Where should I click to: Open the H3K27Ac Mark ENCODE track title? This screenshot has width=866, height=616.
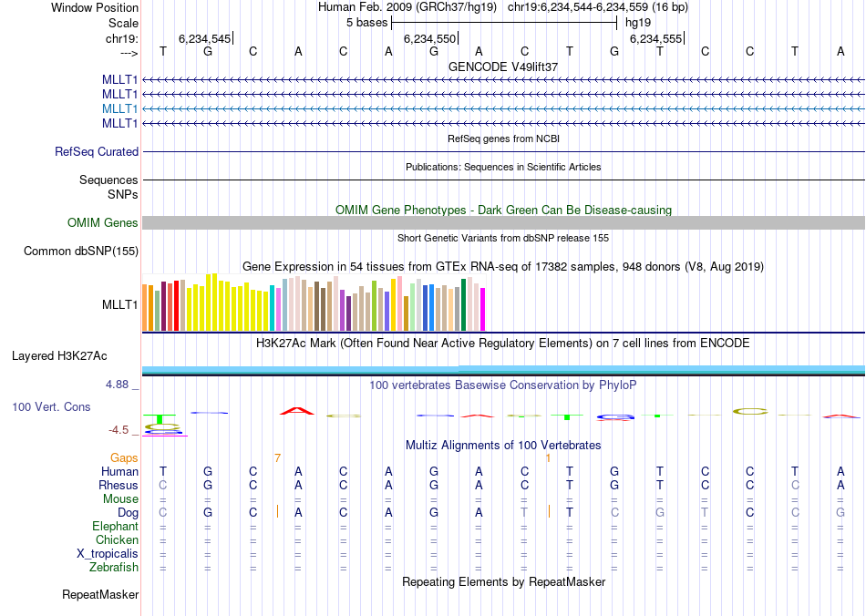point(503,344)
